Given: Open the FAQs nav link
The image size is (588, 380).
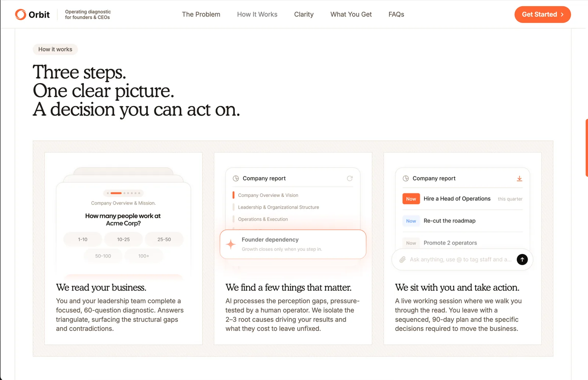Looking at the screenshot, I should point(396,14).
